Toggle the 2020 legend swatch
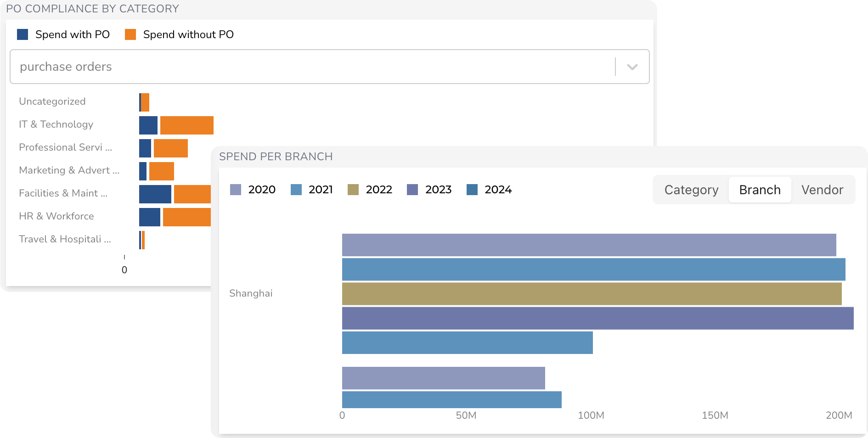 click(236, 190)
